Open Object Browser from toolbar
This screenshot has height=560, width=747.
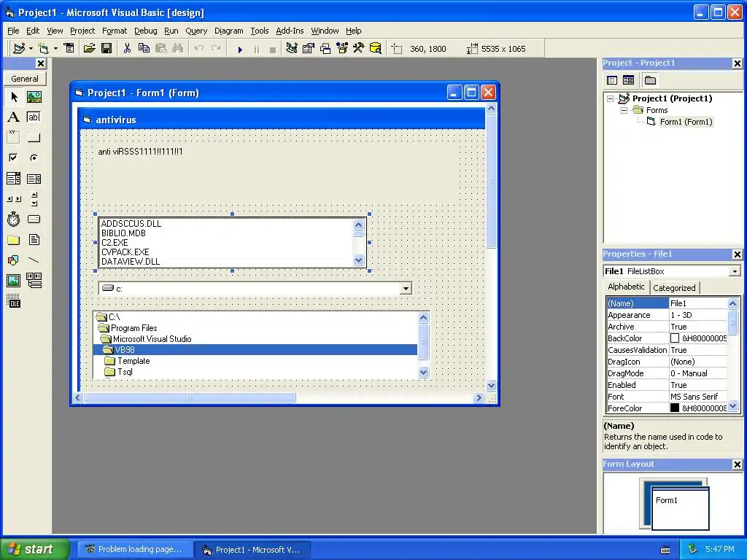342,49
